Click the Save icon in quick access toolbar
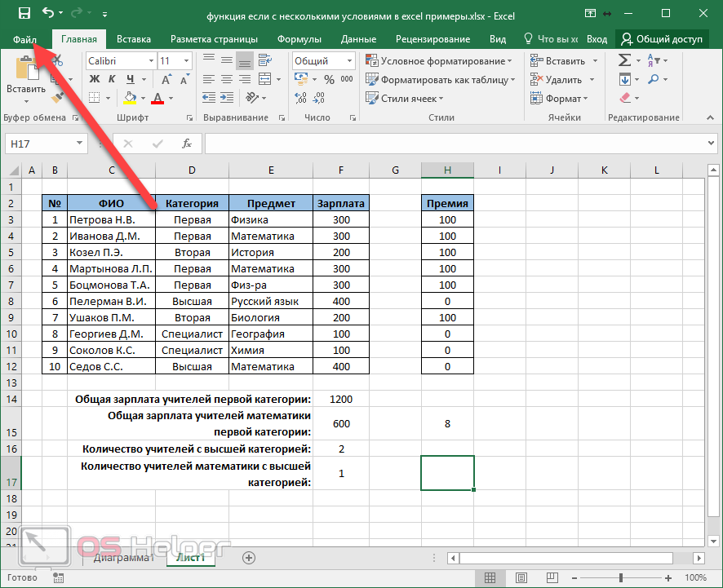This screenshot has height=588, width=723. (x=24, y=13)
